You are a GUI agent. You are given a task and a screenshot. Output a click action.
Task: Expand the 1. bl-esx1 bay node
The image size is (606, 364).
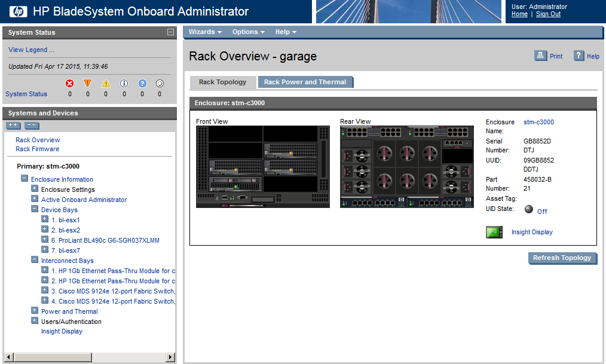45,219
